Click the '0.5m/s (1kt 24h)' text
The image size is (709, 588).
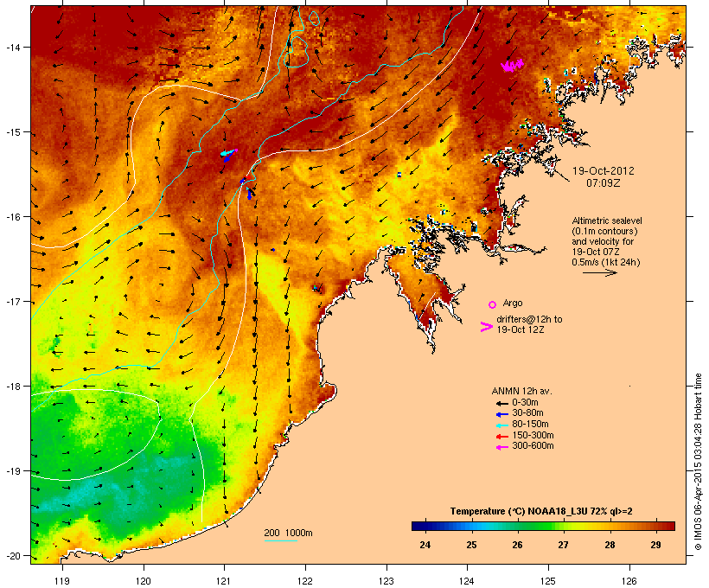tap(606, 262)
